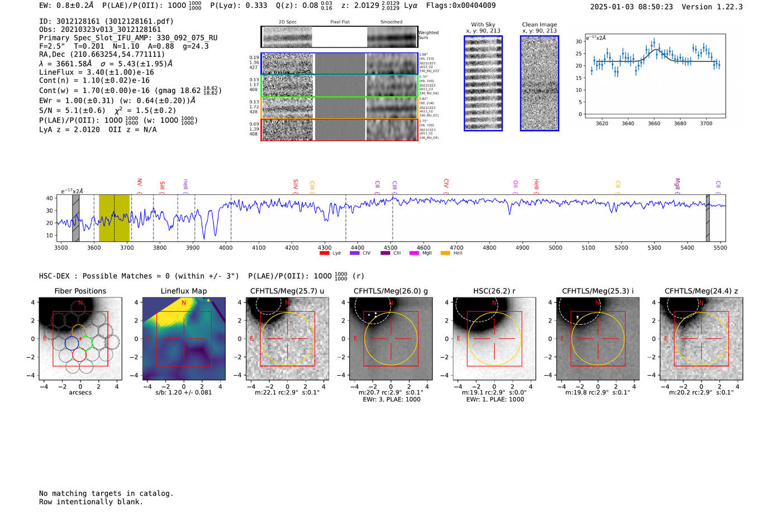The width and height of the screenshot is (782, 532).
Task: Click the magenta MgII legend swatch
Action: 414,253
